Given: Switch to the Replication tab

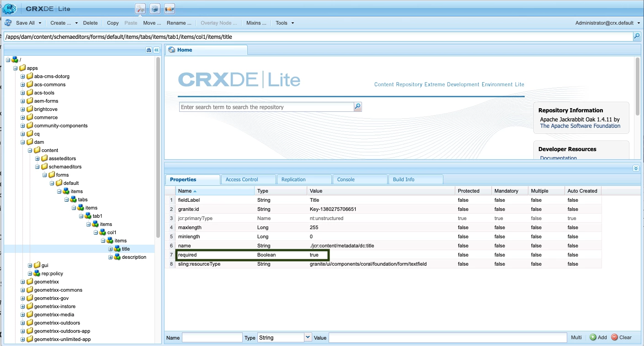Looking at the screenshot, I should coord(304,179).
